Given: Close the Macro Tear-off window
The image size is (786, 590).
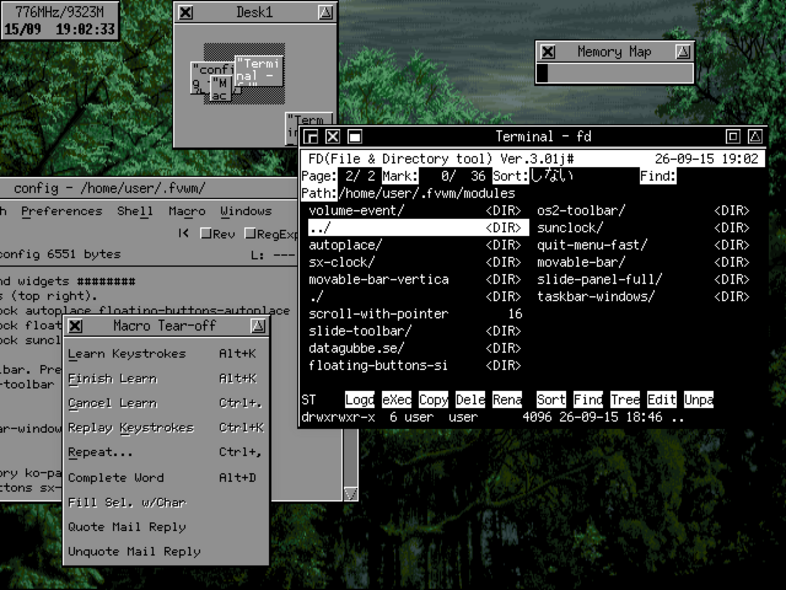Looking at the screenshot, I should [x=75, y=326].
